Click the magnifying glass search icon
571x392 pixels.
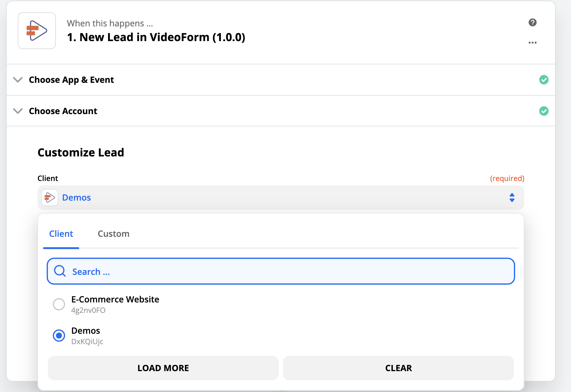60,271
